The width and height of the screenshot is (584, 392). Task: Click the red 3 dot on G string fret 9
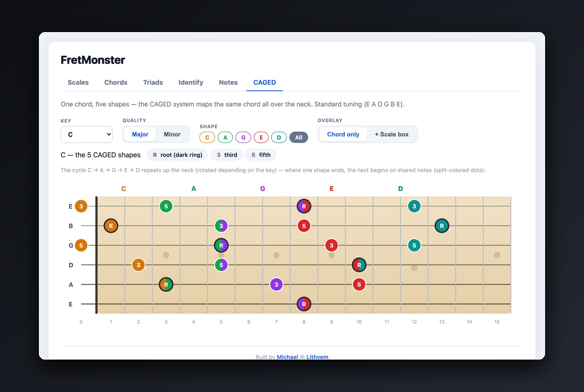[x=332, y=245]
